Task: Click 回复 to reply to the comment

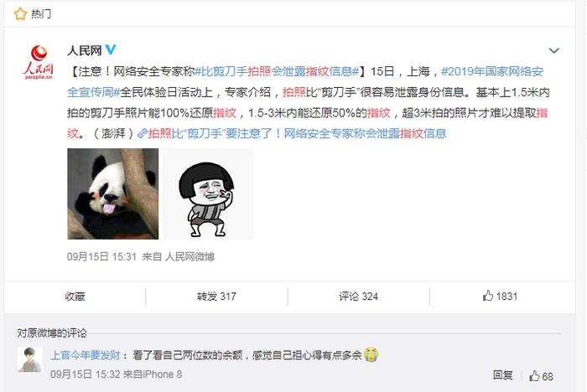Action: [502, 375]
